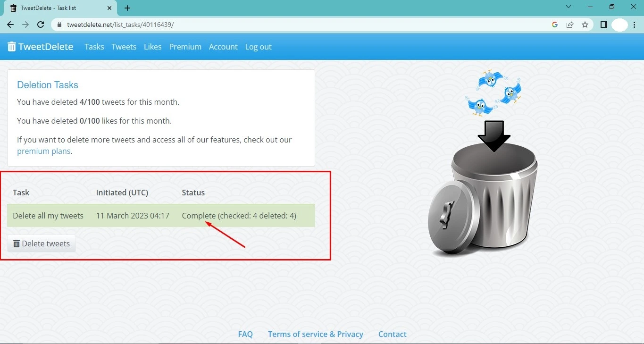Click the TweetDelete brand name

click(46, 47)
